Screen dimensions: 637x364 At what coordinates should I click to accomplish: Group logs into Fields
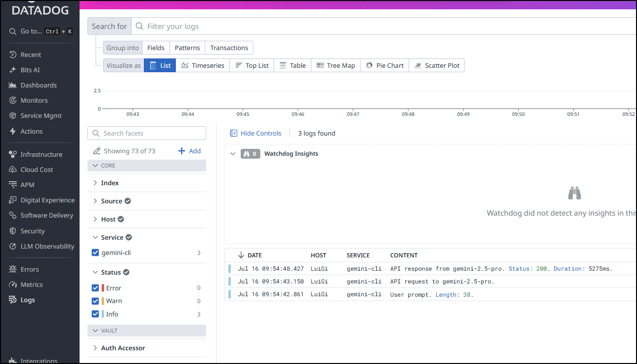click(x=156, y=48)
